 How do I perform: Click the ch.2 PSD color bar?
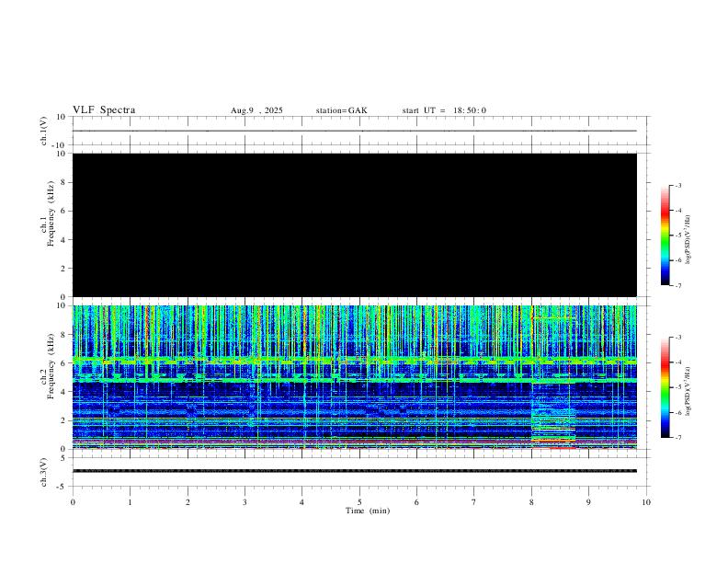665,387
